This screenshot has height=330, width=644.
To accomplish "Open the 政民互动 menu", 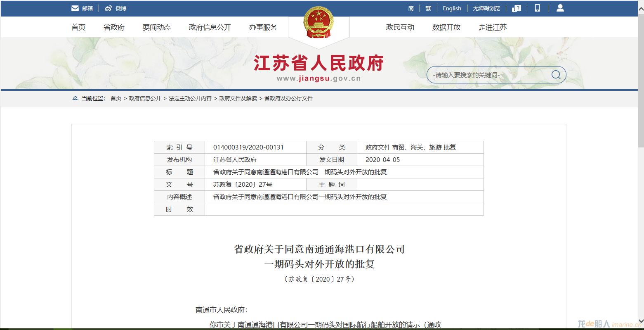I will [x=400, y=27].
